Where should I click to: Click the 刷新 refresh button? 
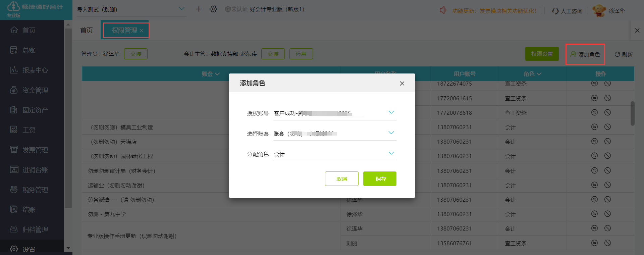(623, 54)
